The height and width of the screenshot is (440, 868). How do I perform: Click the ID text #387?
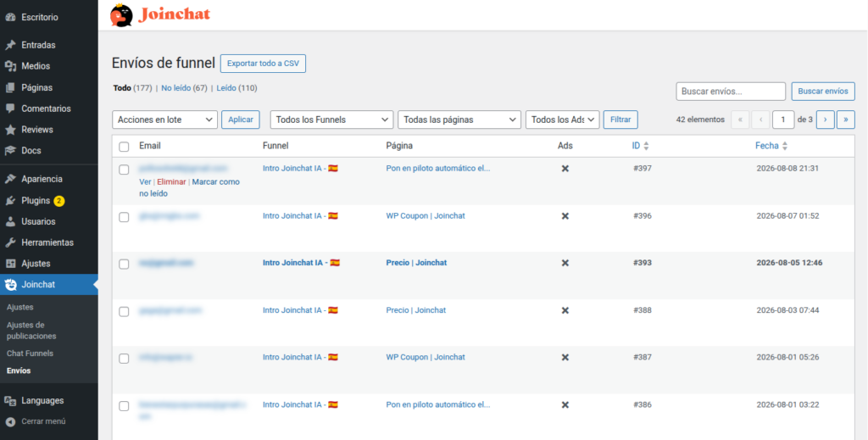643,358
